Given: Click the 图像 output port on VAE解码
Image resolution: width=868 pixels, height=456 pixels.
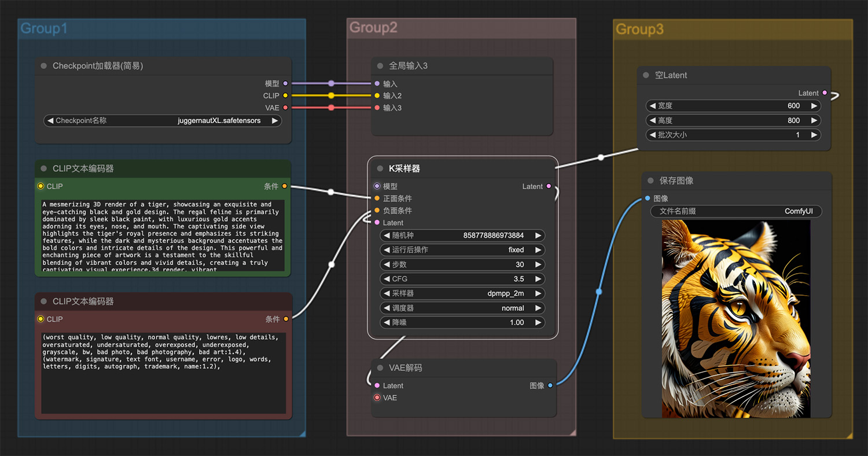Looking at the screenshot, I should click(x=550, y=385).
